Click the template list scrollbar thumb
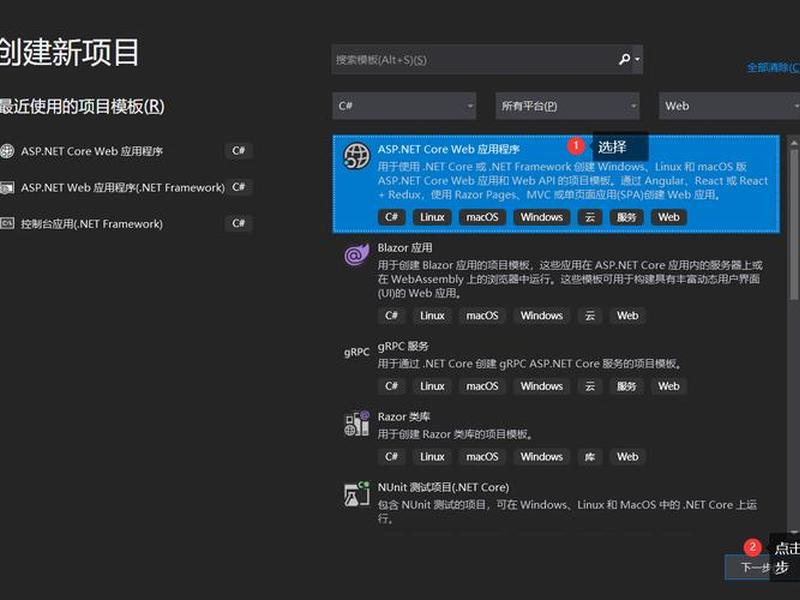This screenshot has width=800, height=600. [x=793, y=224]
